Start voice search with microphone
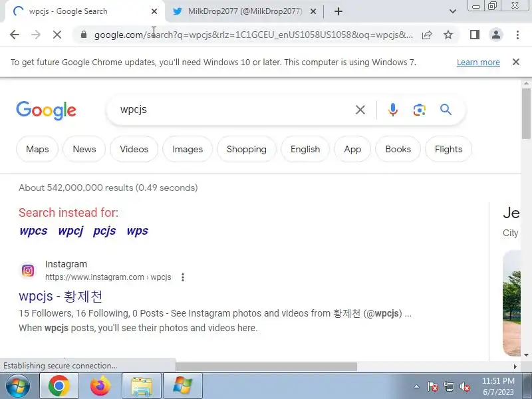The width and height of the screenshot is (532, 399). [393, 110]
